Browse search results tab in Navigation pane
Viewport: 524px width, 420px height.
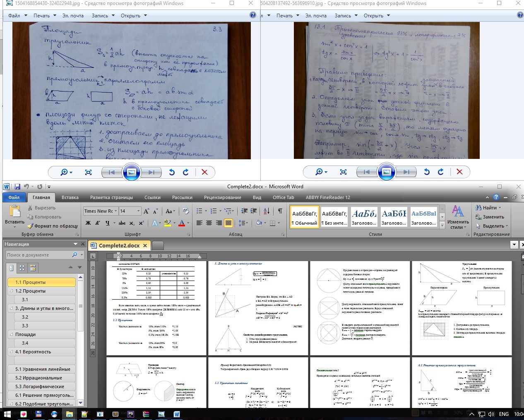[x=33, y=268]
